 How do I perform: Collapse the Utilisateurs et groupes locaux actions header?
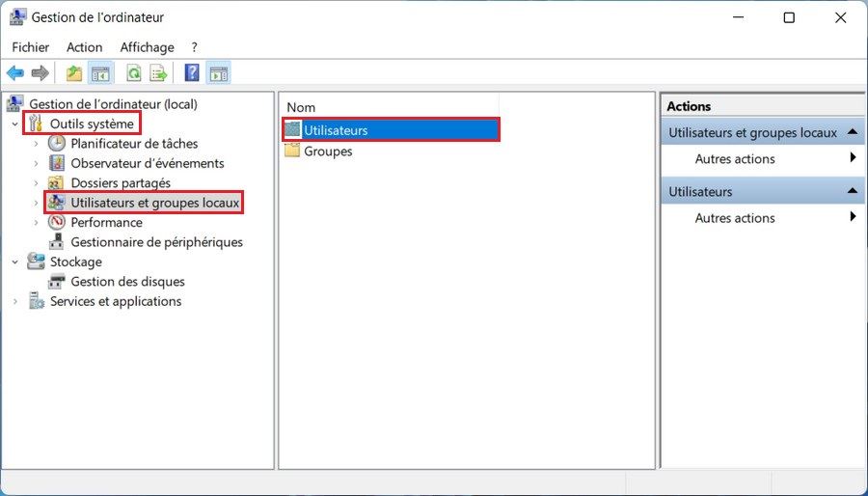click(x=852, y=132)
